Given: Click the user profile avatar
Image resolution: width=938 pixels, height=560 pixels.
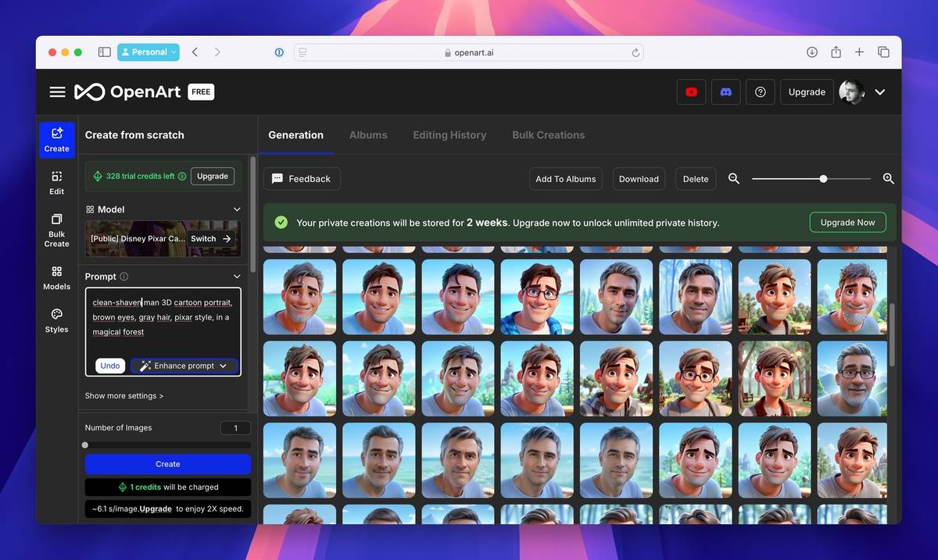Looking at the screenshot, I should point(852,91).
